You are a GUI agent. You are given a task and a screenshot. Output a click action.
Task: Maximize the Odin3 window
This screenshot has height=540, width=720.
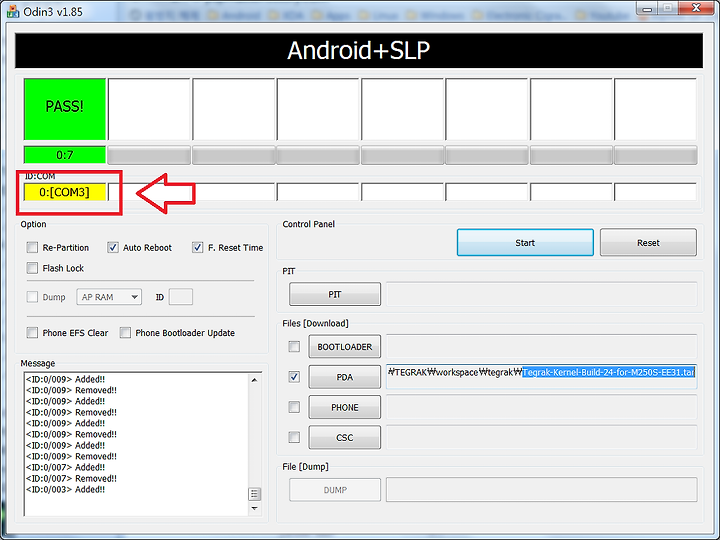coord(667,8)
